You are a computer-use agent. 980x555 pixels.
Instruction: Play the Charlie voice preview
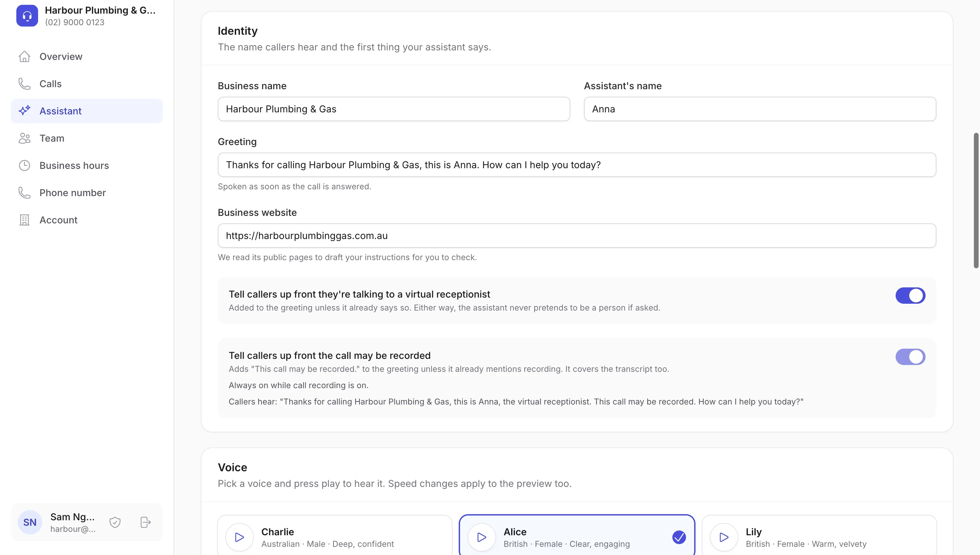[240, 538]
